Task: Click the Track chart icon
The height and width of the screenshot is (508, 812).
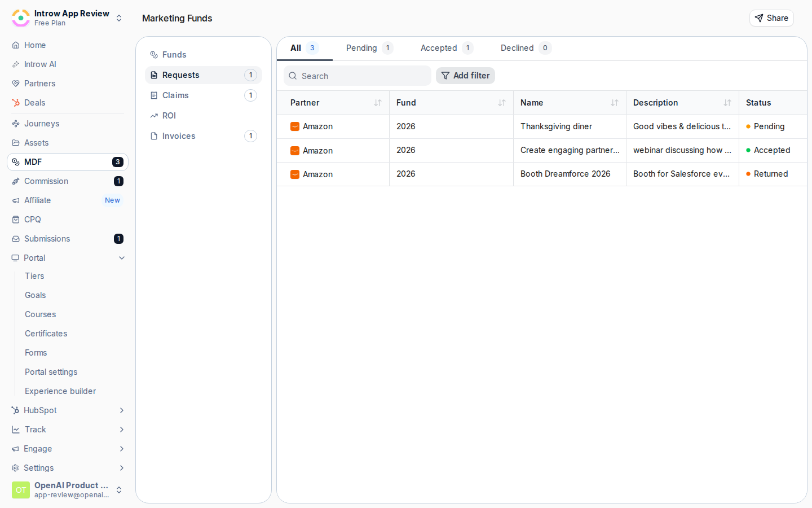Action: coord(16,430)
